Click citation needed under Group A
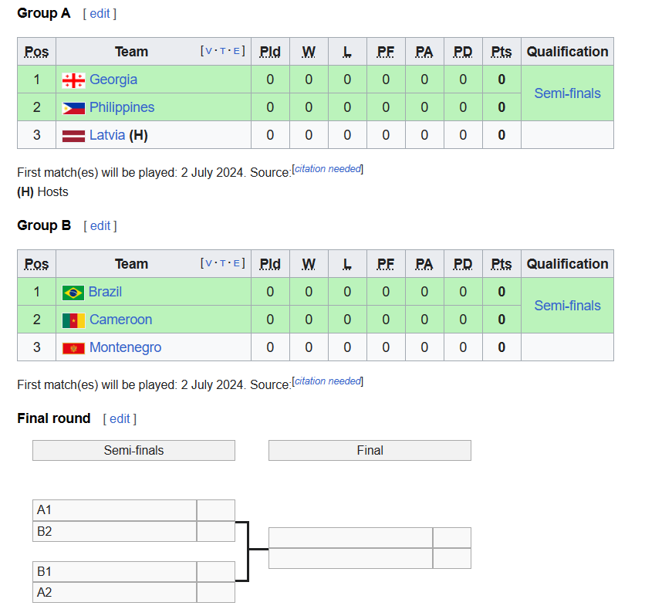Image resolution: width=672 pixels, height=616 pixels. (x=327, y=169)
